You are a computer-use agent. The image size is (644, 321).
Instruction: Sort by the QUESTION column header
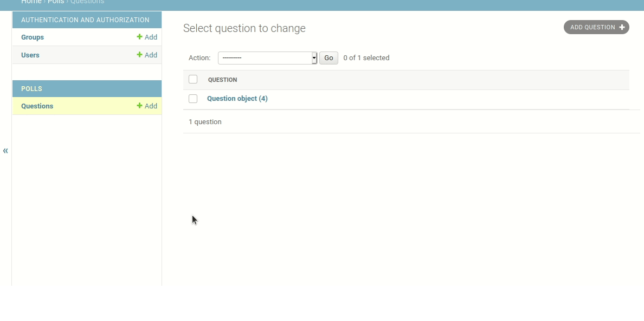point(223,80)
